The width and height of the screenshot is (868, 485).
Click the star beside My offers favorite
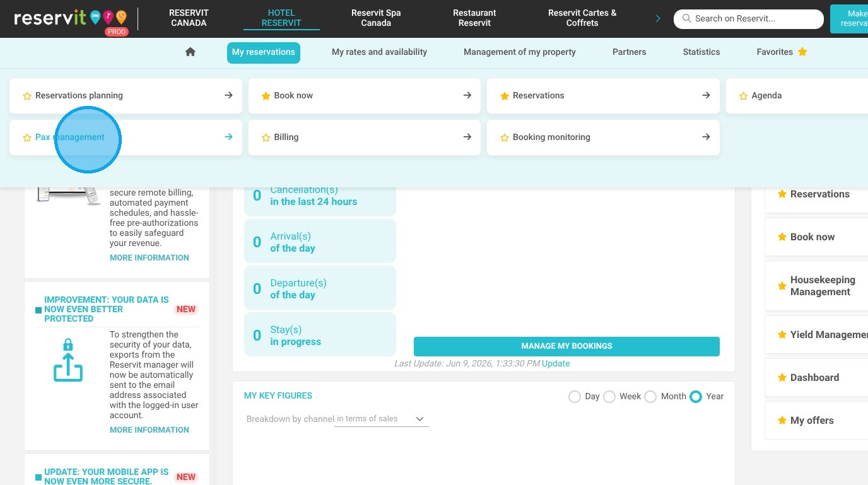coord(782,421)
